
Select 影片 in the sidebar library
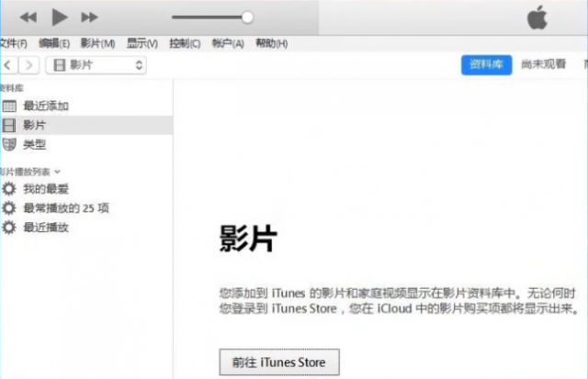[86, 125]
